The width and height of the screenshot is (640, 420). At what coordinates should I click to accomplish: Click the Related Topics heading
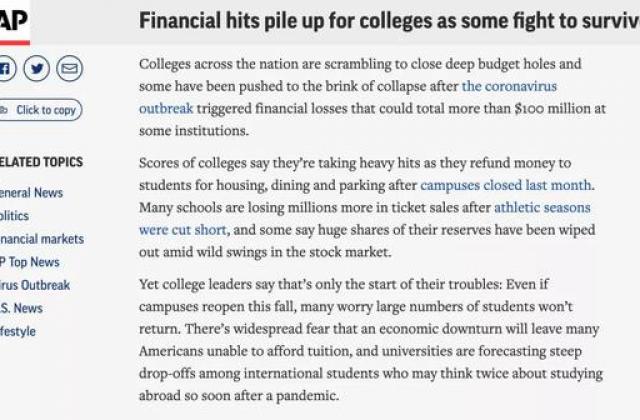(x=41, y=162)
